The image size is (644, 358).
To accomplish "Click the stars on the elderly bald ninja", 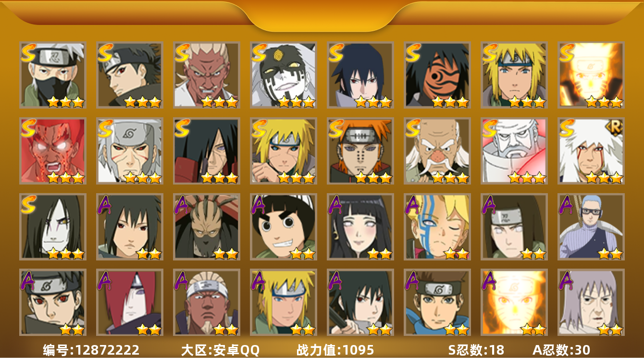I will pyautogui.click(x=450, y=178).
